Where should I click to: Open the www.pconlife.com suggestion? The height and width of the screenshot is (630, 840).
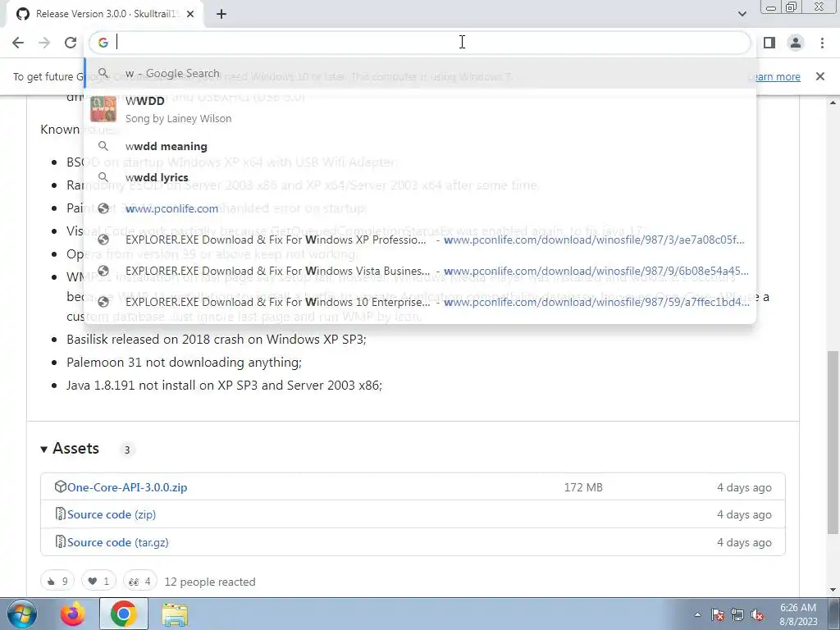click(x=420, y=208)
